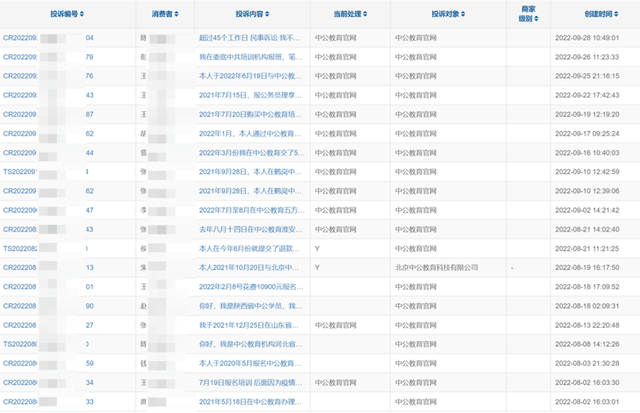Select timestamp '2022-09-16 10:40:03'
This screenshot has width=640, height=413.
(587, 153)
